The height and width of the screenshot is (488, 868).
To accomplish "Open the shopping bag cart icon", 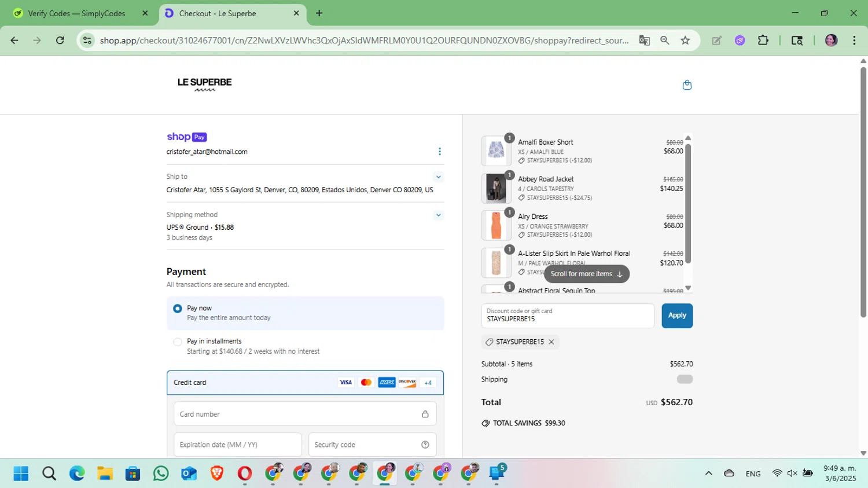I will point(687,85).
